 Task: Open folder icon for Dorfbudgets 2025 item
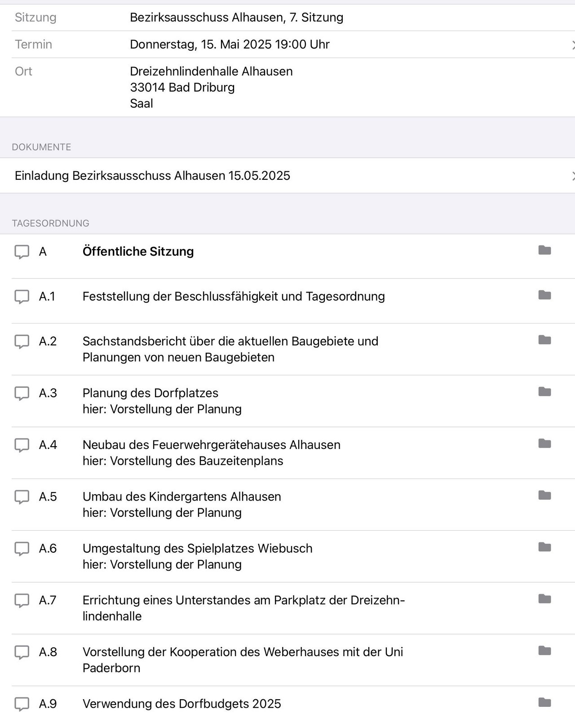pos(544,702)
